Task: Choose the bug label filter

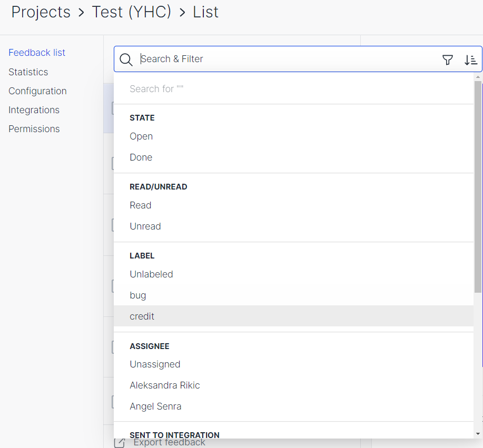Action: (293, 295)
